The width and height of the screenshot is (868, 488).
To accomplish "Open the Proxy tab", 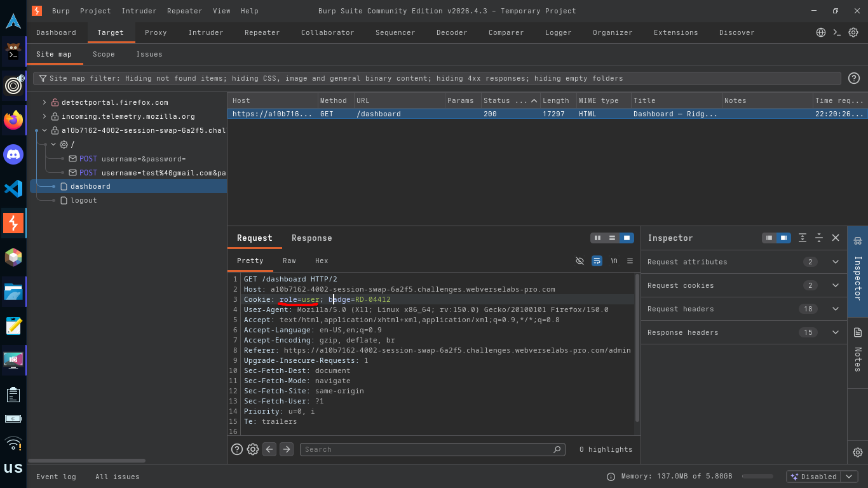I will point(156,32).
